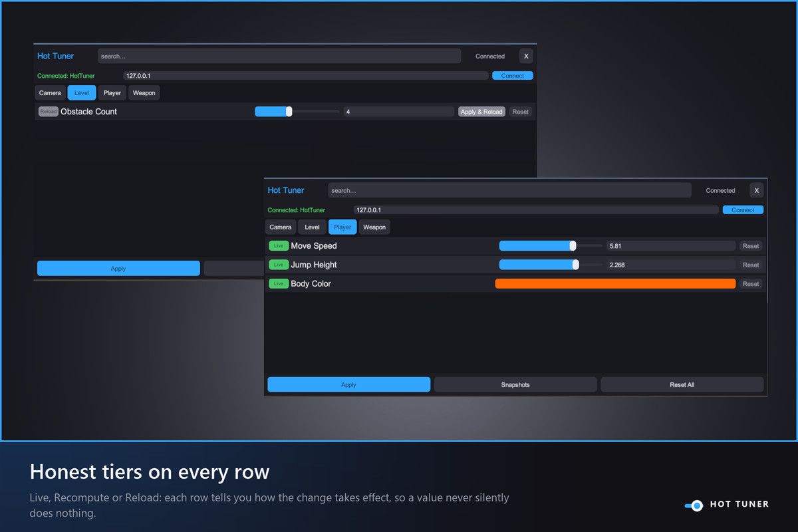This screenshot has width=798, height=532.
Task: Click Apply & Reload for Obstacle Count
Action: [481, 112]
